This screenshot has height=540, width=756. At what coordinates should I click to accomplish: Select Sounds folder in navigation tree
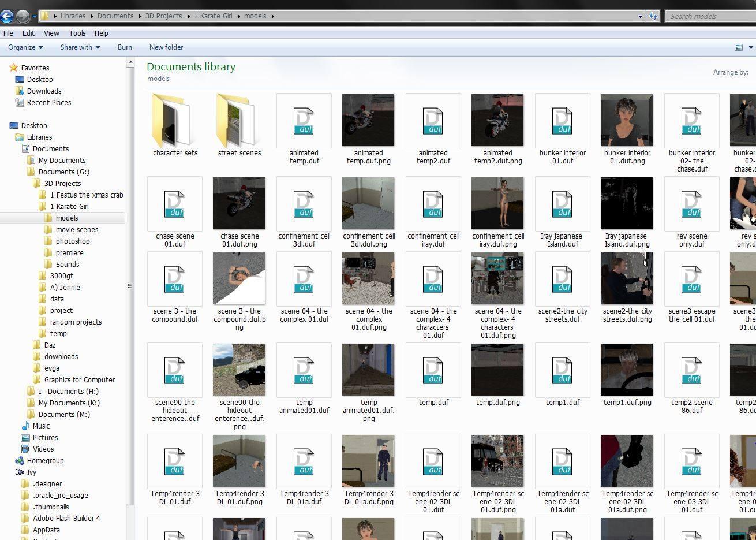[68, 265]
